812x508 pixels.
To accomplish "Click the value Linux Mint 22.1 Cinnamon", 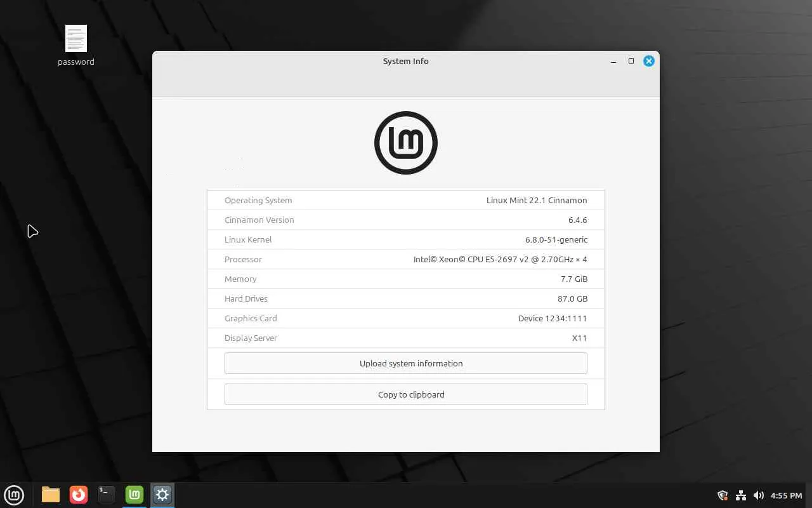I will pos(537,200).
